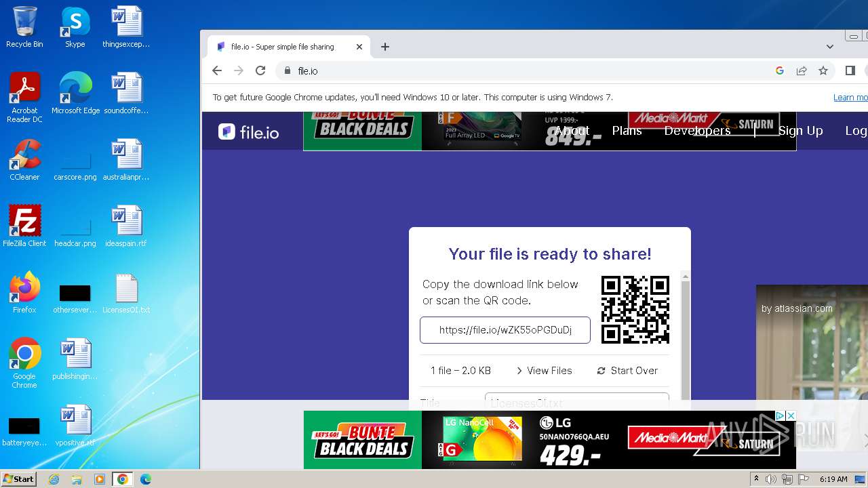This screenshot has height=488, width=868.
Task: Open the australianpr Word document
Action: (x=126, y=160)
